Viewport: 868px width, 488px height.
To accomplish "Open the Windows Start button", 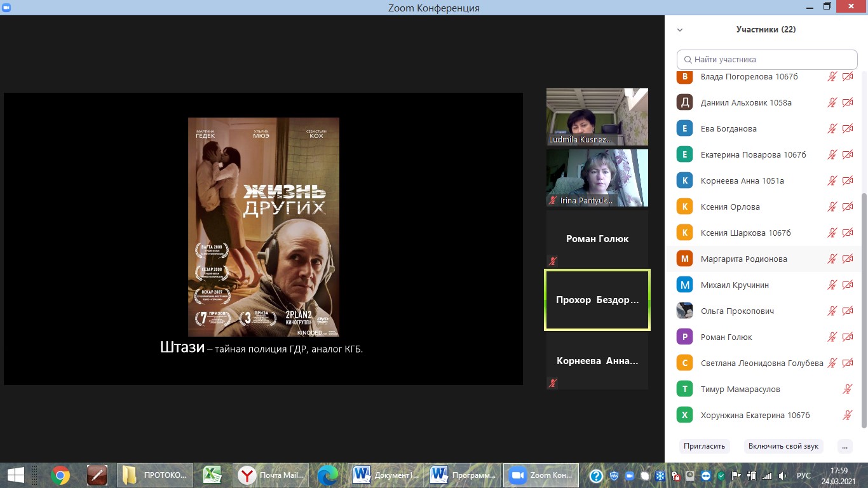I will [15, 475].
